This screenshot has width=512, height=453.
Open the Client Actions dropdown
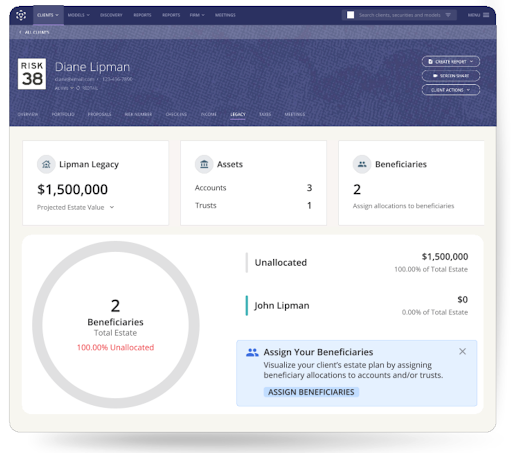tap(451, 90)
